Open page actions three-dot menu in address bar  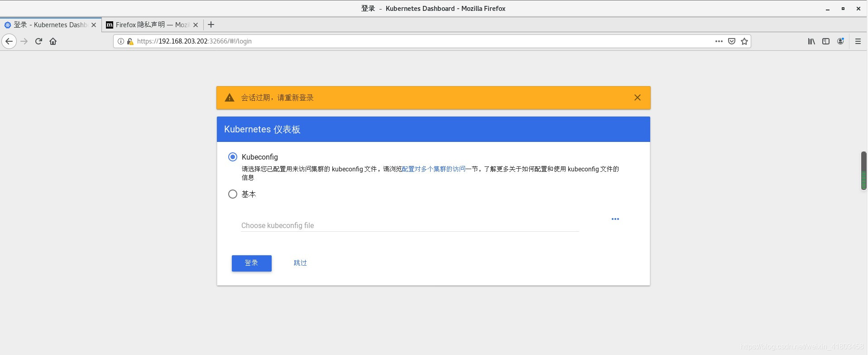[x=719, y=41]
